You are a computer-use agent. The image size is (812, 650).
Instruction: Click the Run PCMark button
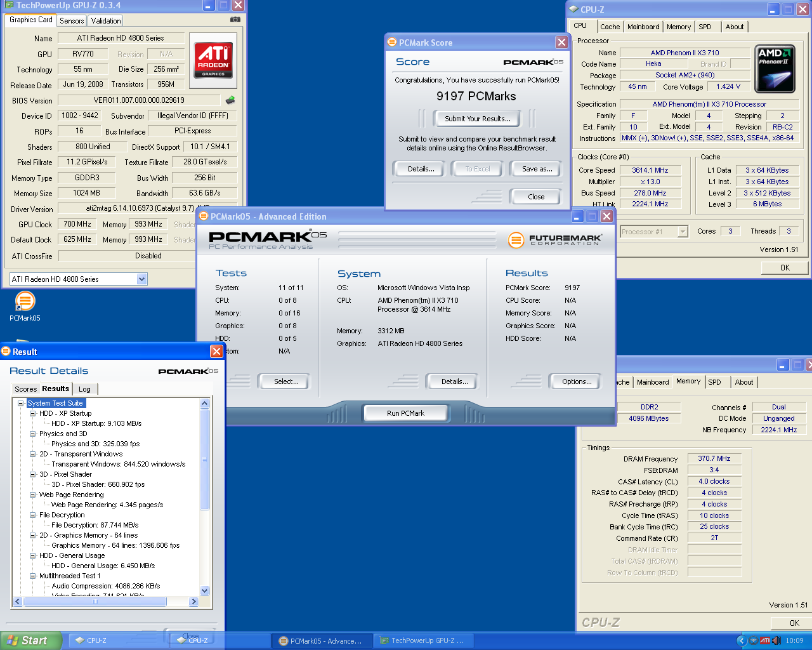click(x=405, y=413)
